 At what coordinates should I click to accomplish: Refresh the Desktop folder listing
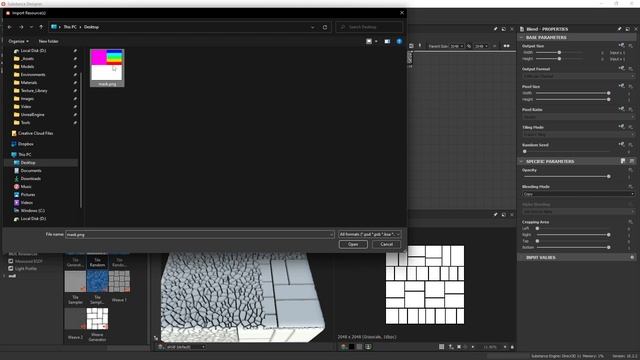point(325,27)
